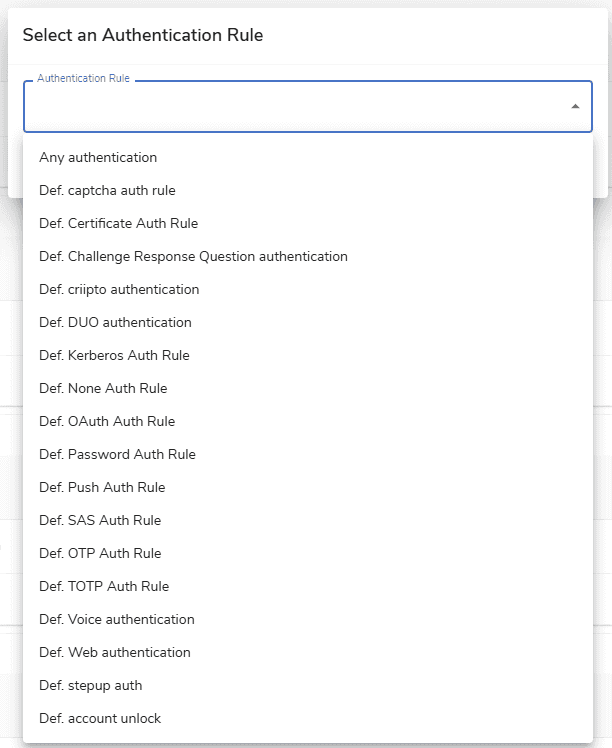Collapse the Authentication Rule dropdown arrow

click(575, 106)
